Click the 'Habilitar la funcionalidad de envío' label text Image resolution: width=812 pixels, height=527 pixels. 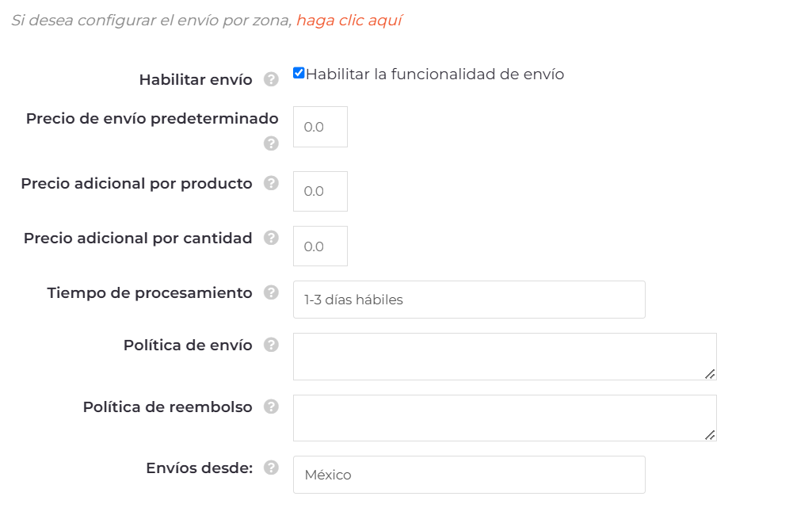(435, 74)
